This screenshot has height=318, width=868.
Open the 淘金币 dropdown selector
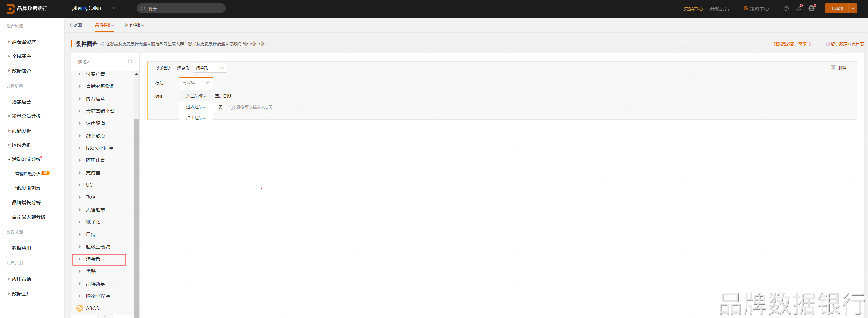(210, 68)
